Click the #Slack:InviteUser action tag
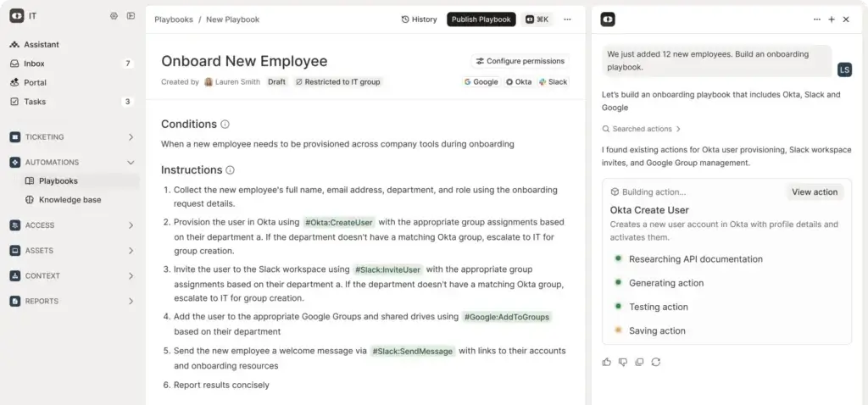Viewport: 868px width, 405px height. [388, 270]
